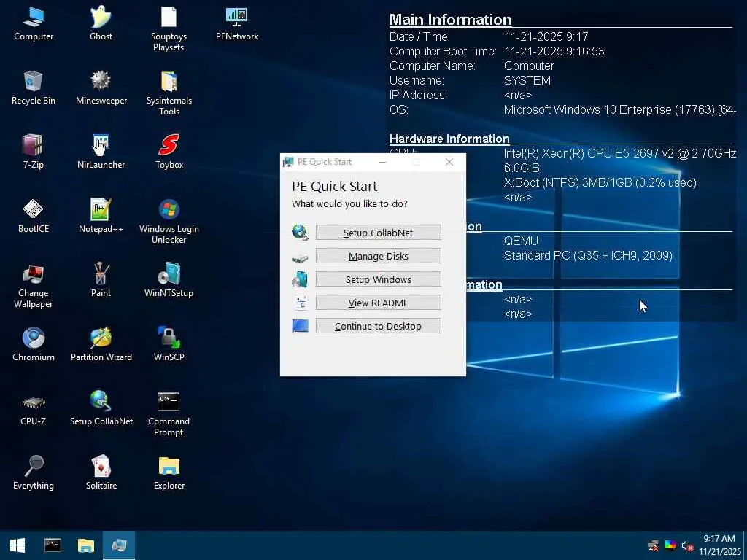Click the installer icon beside Setup Windows

tap(300, 279)
